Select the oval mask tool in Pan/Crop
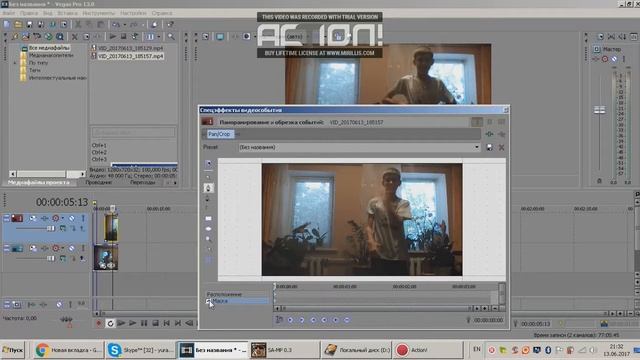640x360 pixels. coord(209,229)
